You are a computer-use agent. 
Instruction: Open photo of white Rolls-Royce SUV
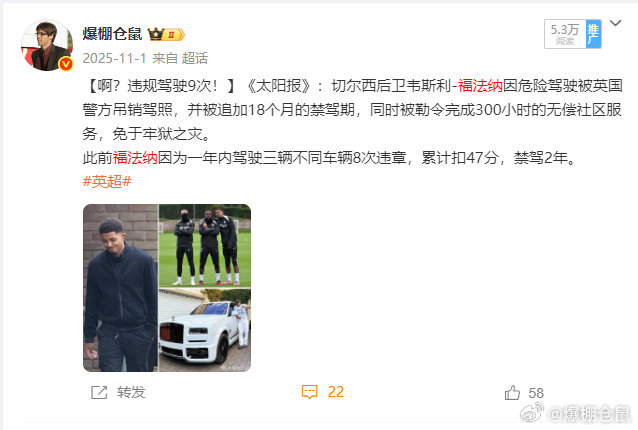pyautogui.click(x=205, y=330)
